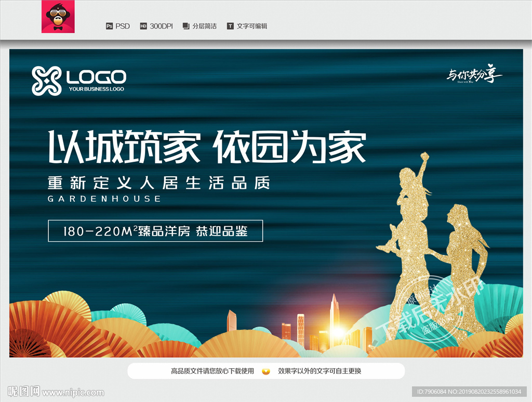Click the GARDENHOUSE subtitle text

coord(104,199)
